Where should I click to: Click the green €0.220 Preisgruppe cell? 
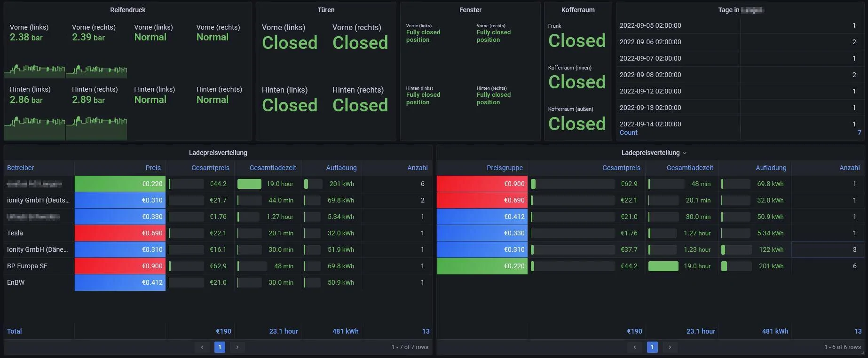482,266
